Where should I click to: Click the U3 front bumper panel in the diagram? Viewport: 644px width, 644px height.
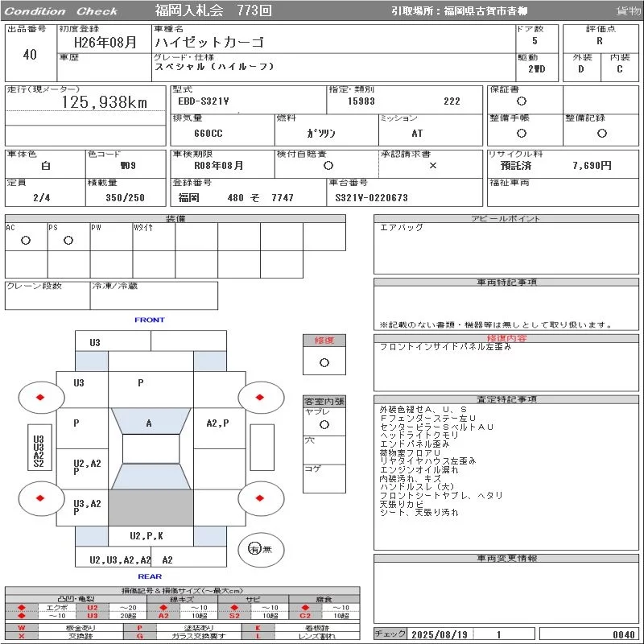click(x=113, y=341)
